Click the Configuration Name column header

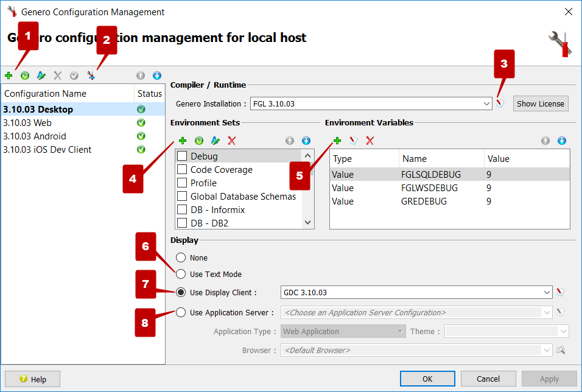68,93
